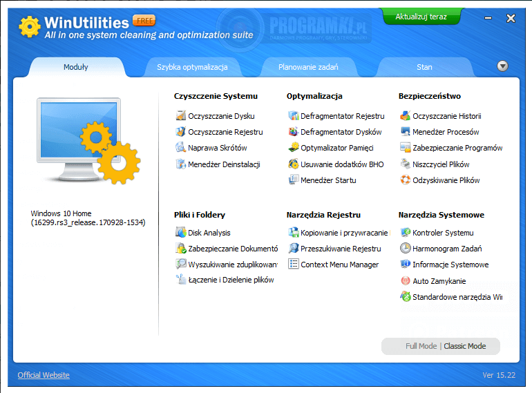Screen dimensions: 532x393
Task: Close the WinUtilities window
Action: tap(511, 18)
